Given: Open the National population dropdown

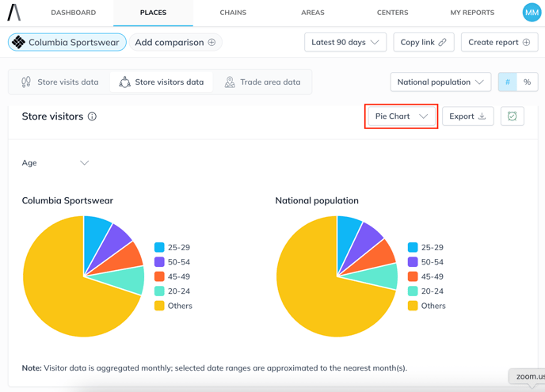Looking at the screenshot, I should pos(440,82).
